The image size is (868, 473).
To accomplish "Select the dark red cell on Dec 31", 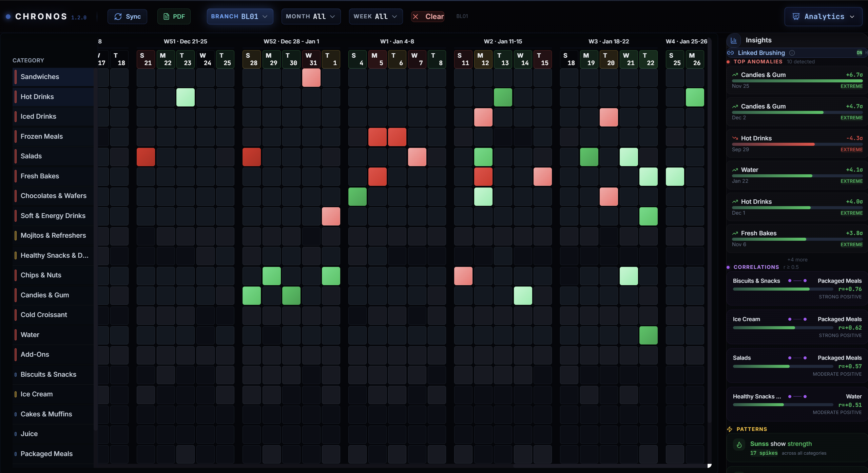I will [x=311, y=78].
